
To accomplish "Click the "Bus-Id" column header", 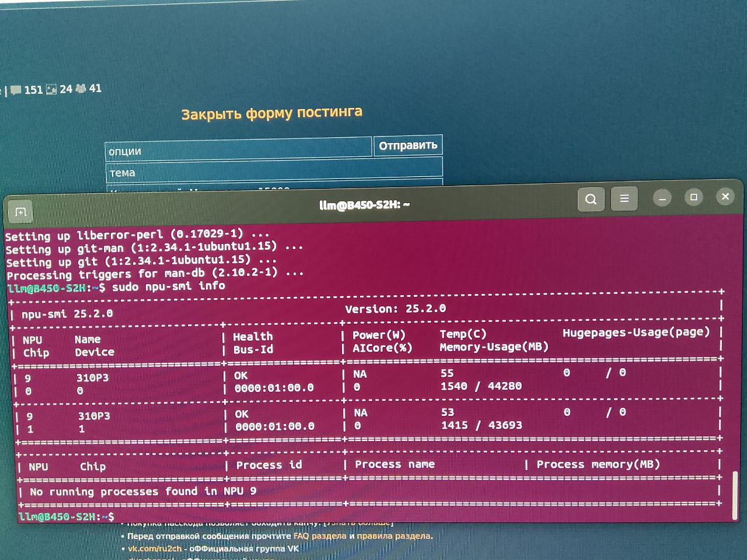I will pyautogui.click(x=253, y=349).
